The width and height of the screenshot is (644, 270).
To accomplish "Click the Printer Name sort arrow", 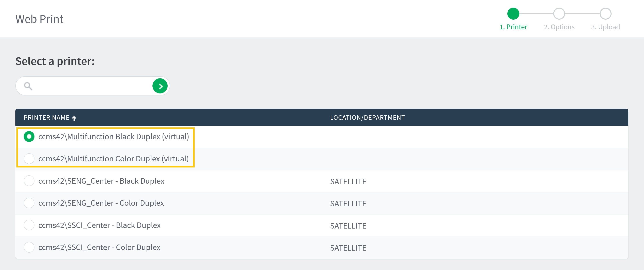I will 74,118.
